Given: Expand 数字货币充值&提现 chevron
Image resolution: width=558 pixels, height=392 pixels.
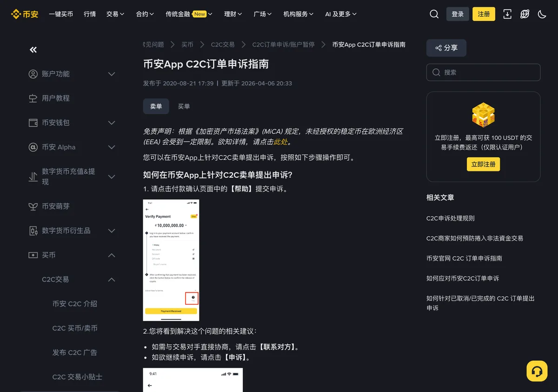Looking at the screenshot, I should coord(112,176).
